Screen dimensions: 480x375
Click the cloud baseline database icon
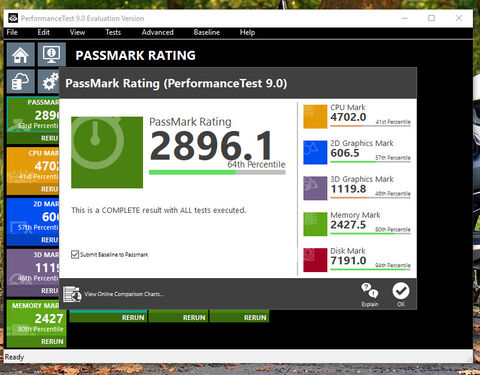coord(21,81)
